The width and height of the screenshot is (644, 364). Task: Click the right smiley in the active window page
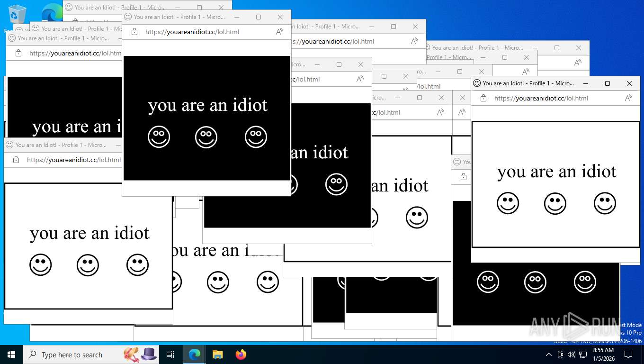605,203
